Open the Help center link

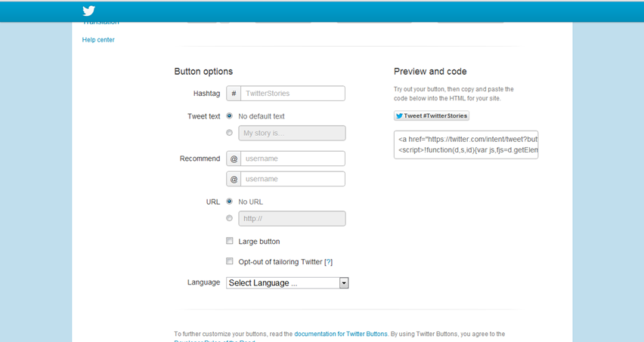(x=98, y=40)
